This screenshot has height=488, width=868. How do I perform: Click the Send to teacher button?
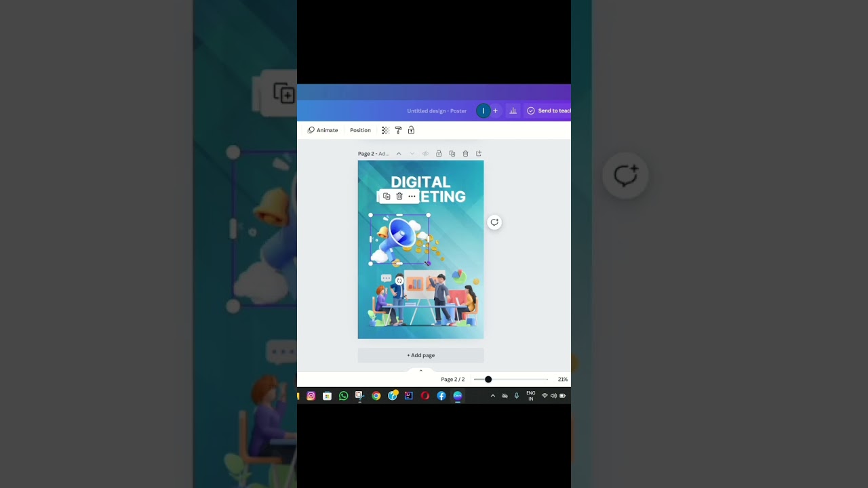(548, 110)
